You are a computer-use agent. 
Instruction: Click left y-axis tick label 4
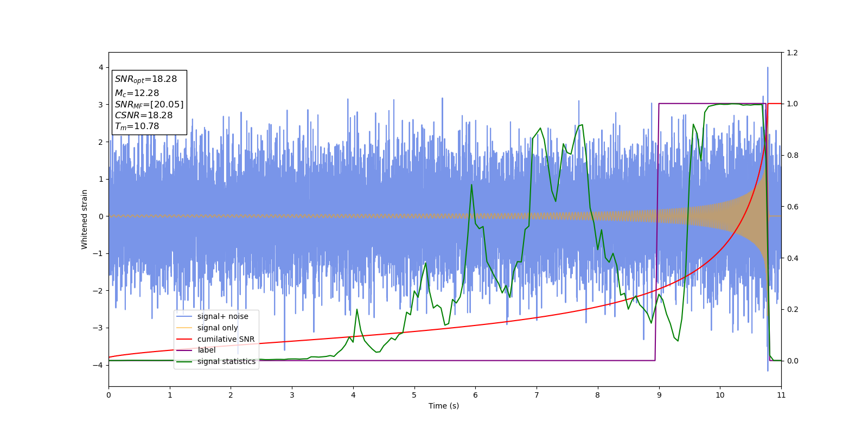[x=100, y=67]
